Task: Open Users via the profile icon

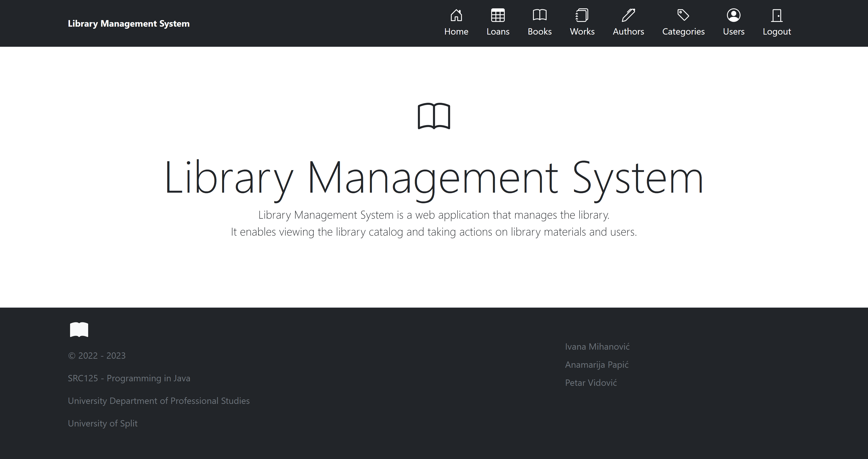Action: (x=734, y=15)
